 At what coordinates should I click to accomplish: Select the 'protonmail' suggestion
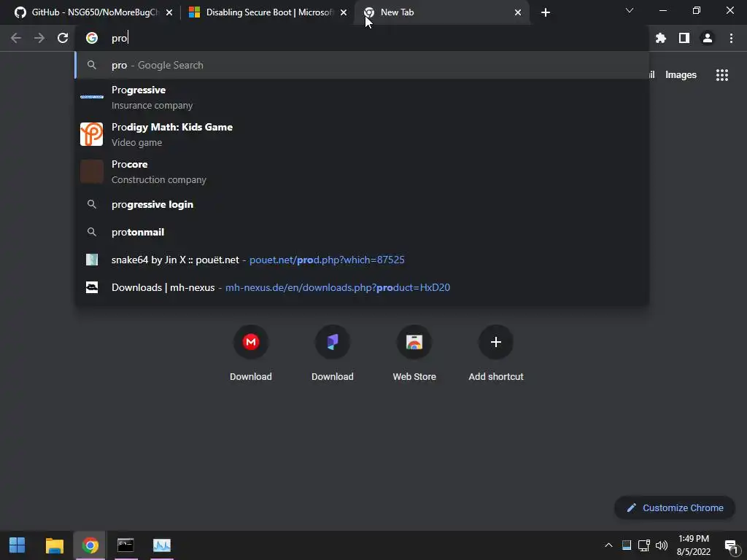362,232
